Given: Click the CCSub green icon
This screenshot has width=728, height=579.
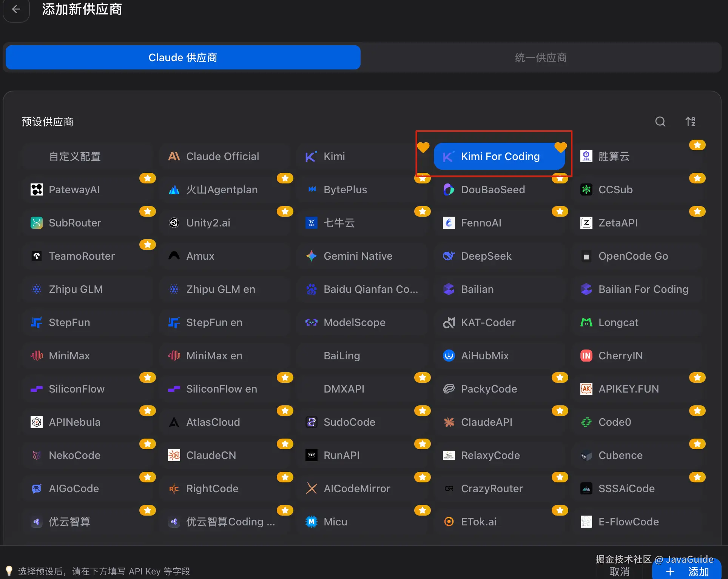Looking at the screenshot, I should (586, 189).
